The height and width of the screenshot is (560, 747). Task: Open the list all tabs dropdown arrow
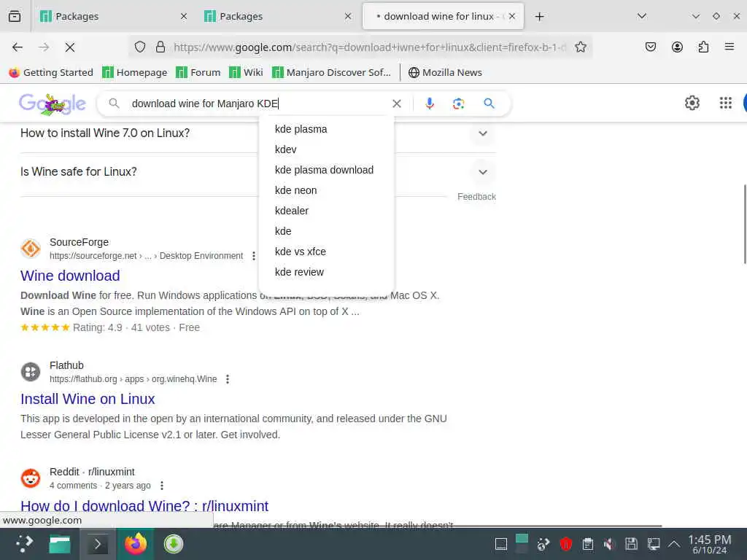pyautogui.click(x=642, y=16)
